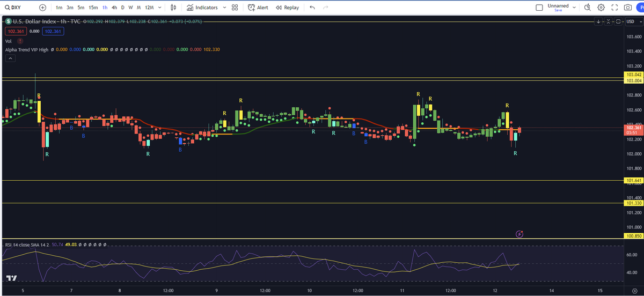The image size is (644, 296).
Task: Click the Unnamed layout name
Action: [558, 5]
